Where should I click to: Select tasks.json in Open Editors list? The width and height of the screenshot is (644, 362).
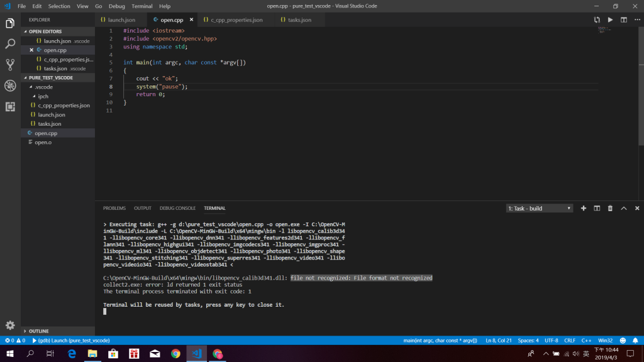(57, 69)
